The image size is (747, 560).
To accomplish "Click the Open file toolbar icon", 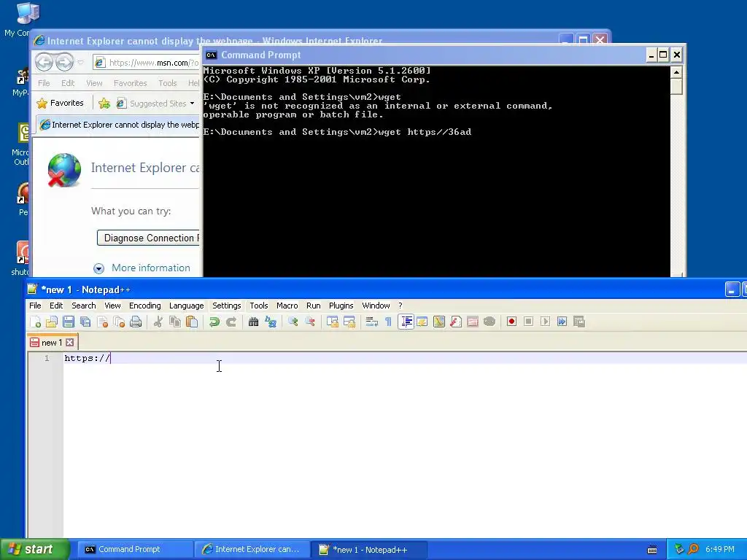I will tap(52, 322).
